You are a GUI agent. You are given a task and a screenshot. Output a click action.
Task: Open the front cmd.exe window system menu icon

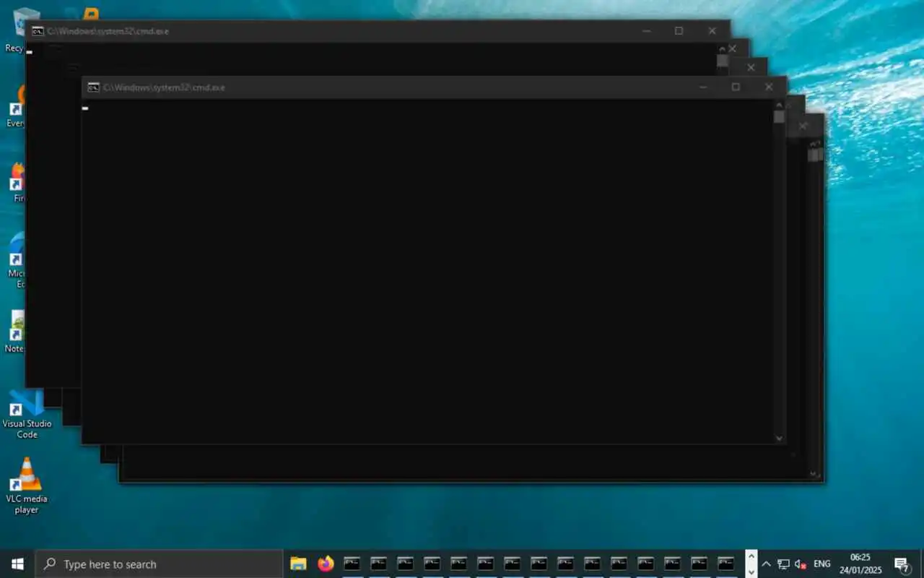(x=93, y=87)
